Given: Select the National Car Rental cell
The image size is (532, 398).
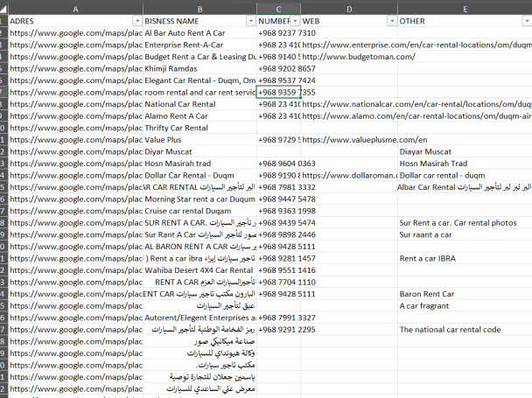Looking at the screenshot, I should coord(199,104).
